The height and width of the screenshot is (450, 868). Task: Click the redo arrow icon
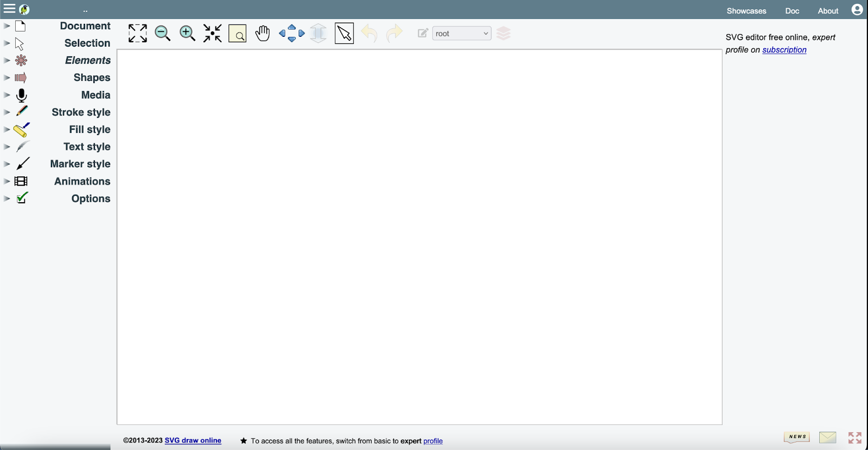[x=394, y=33]
